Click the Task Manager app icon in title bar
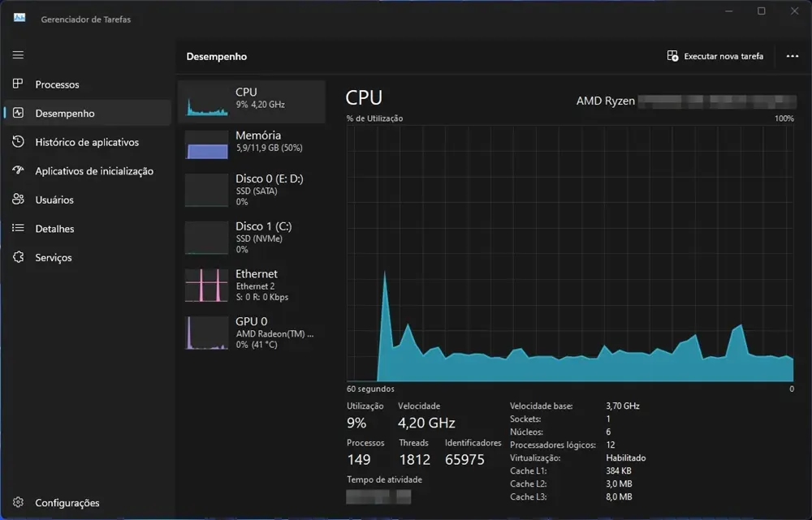812x520 pixels. [19, 18]
